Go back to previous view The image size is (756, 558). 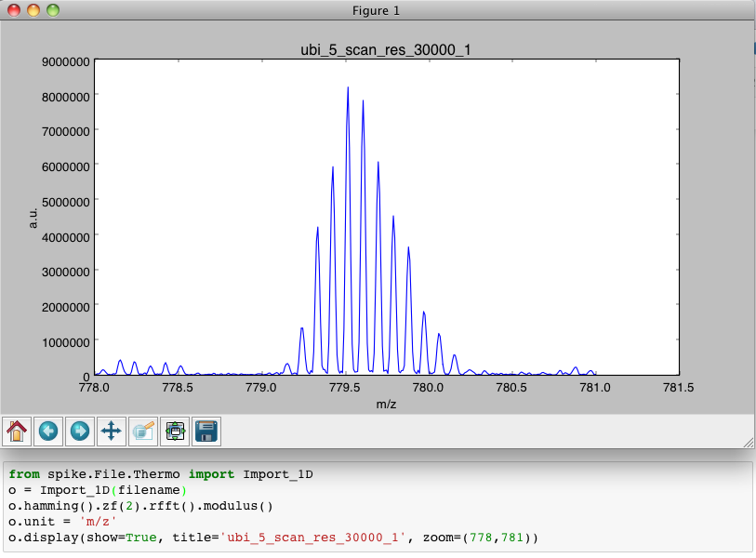tap(48, 431)
